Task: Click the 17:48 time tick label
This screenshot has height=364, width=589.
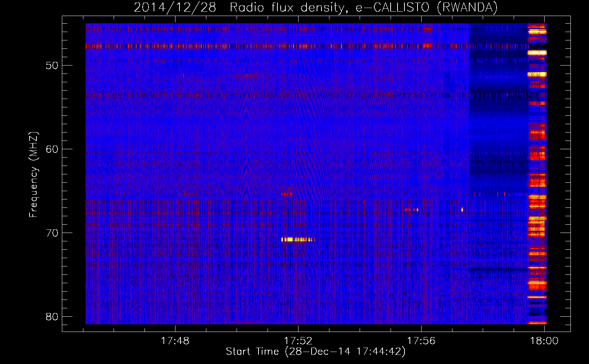Action: (175, 341)
